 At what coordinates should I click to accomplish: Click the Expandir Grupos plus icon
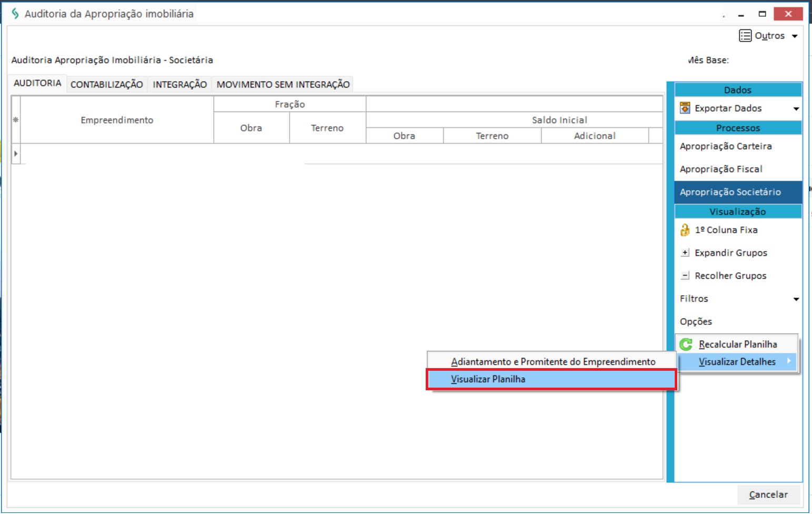(x=685, y=253)
